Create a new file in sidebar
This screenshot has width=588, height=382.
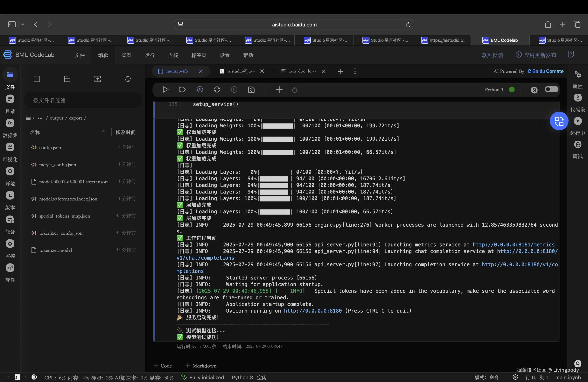(x=37, y=79)
